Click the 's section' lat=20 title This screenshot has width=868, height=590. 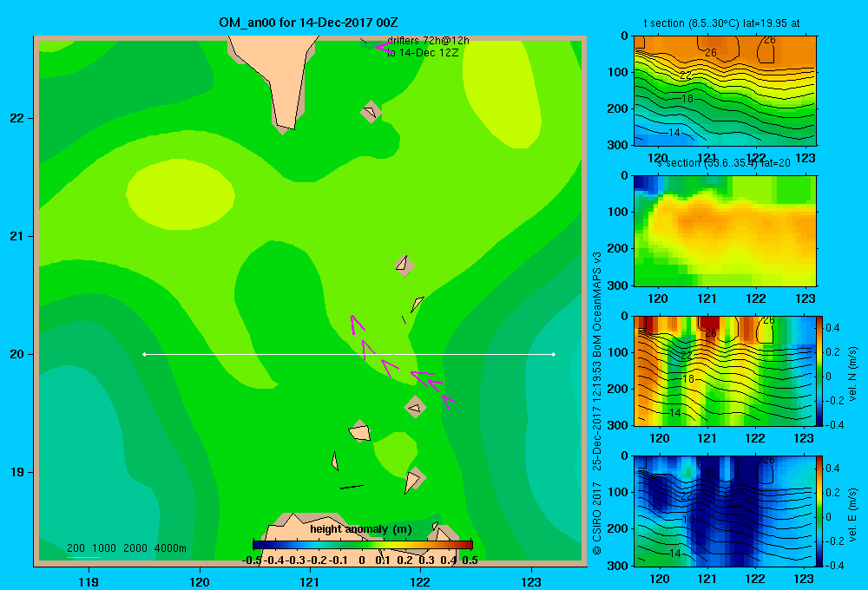pos(724,163)
